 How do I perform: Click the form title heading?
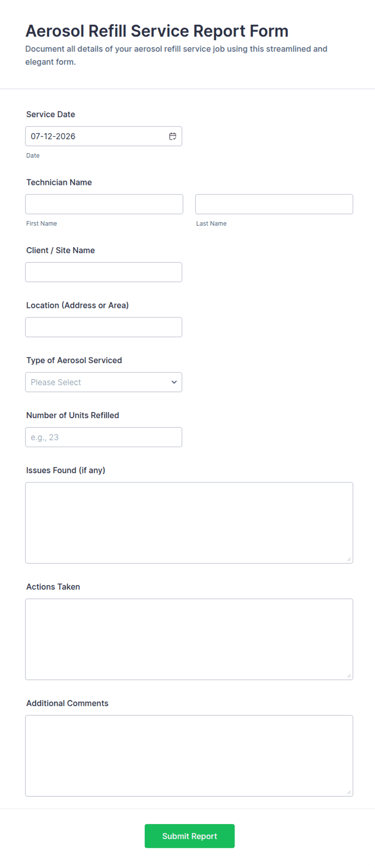[157, 31]
